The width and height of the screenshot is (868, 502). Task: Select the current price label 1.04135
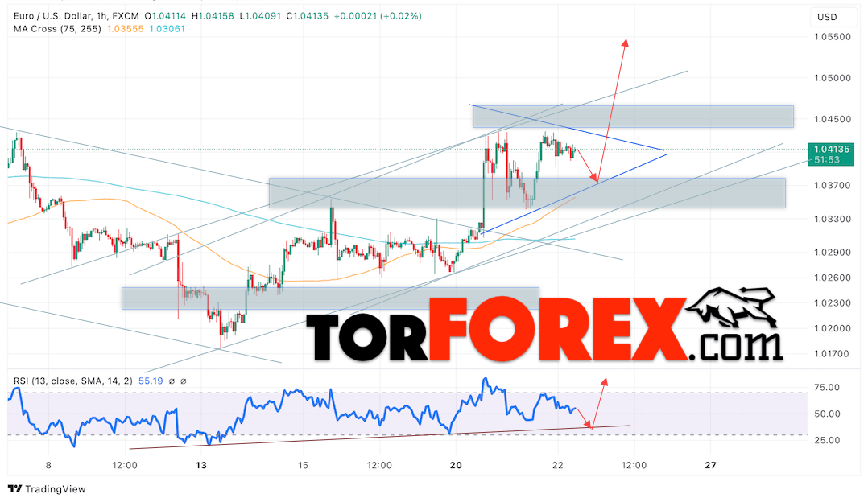832,150
